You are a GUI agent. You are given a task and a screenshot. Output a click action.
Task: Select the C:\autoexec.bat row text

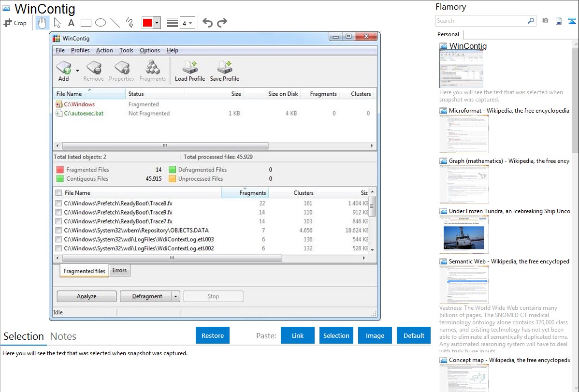[x=84, y=114]
